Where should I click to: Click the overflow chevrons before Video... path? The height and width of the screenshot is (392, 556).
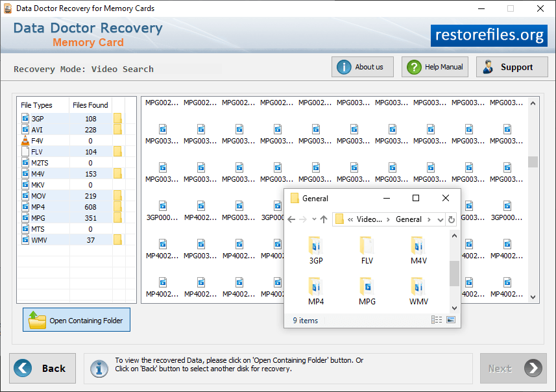point(350,219)
